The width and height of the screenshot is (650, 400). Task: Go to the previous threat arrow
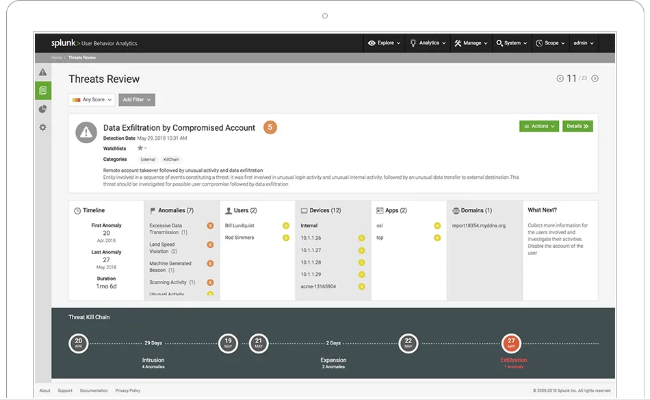point(560,78)
